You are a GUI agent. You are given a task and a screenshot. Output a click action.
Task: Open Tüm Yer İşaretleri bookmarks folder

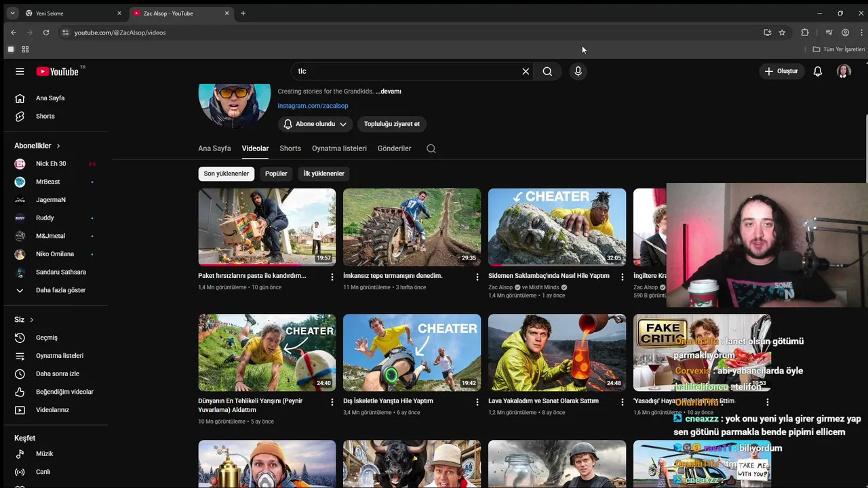click(839, 49)
